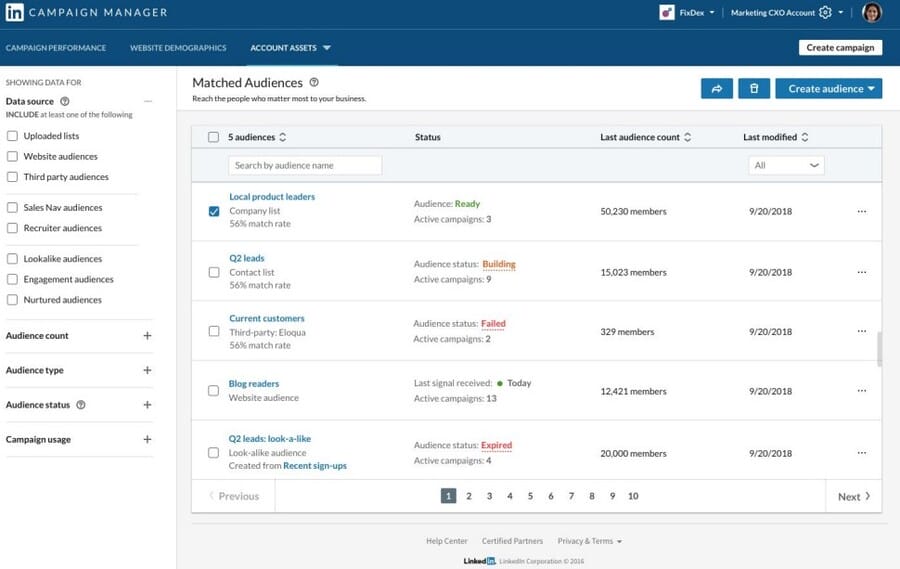Viewport: 900px width, 569px height.
Task: Switch to Website Demographics tab
Action: click(x=178, y=48)
